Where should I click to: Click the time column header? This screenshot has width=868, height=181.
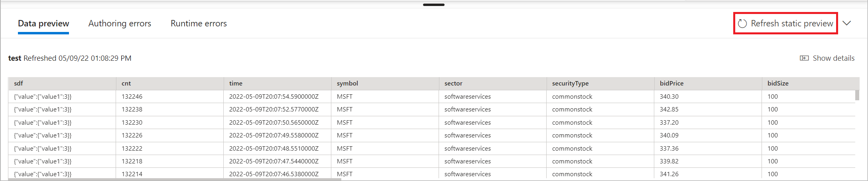(278, 84)
